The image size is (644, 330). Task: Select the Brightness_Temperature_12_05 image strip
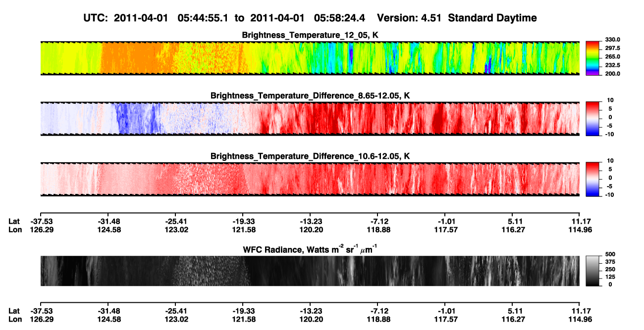310,58
